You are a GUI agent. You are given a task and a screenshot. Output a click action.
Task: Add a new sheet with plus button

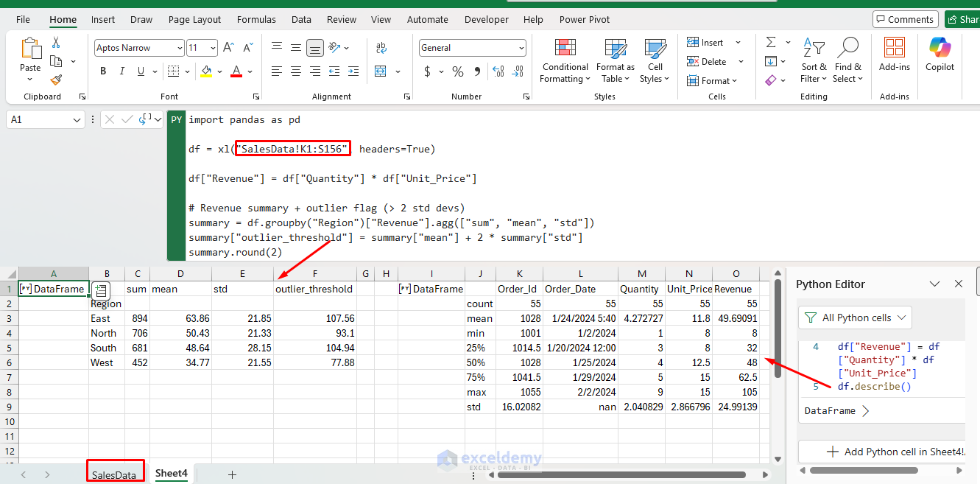tap(232, 475)
